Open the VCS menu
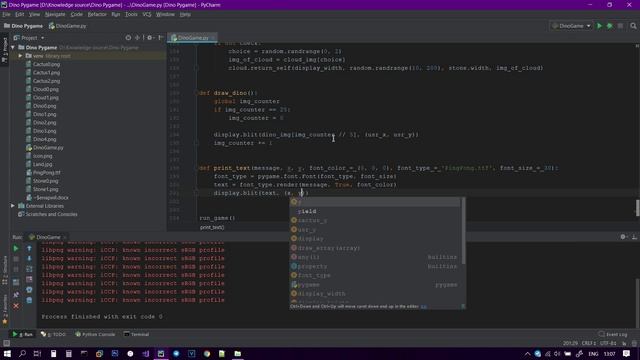The height and width of the screenshot is (360, 640). (x=147, y=14)
